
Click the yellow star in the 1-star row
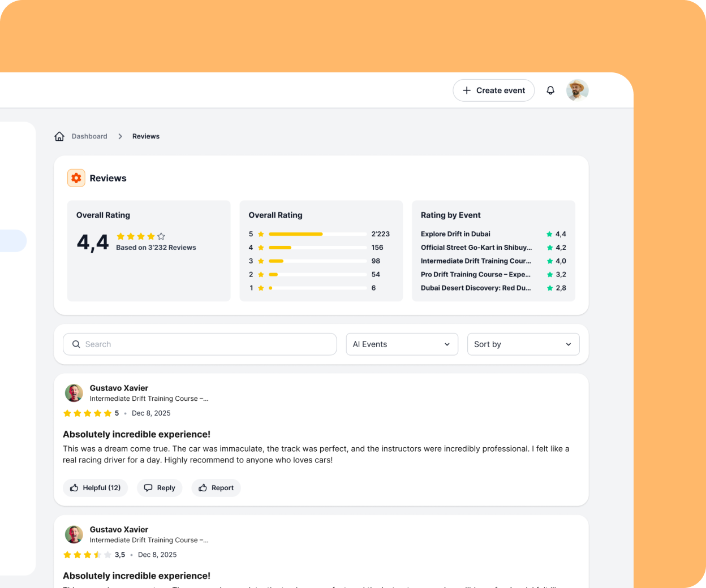pyautogui.click(x=260, y=288)
